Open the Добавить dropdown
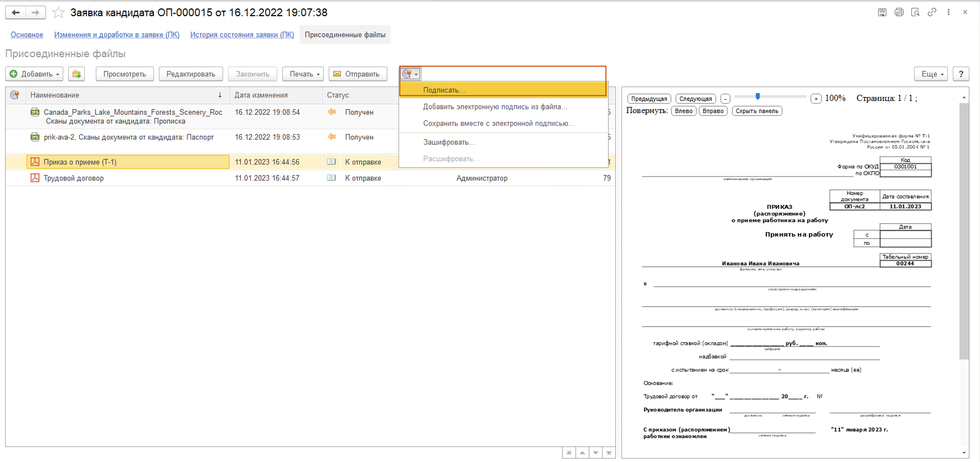The width and height of the screenshot is (980, 462). click(x=35, y=74)
